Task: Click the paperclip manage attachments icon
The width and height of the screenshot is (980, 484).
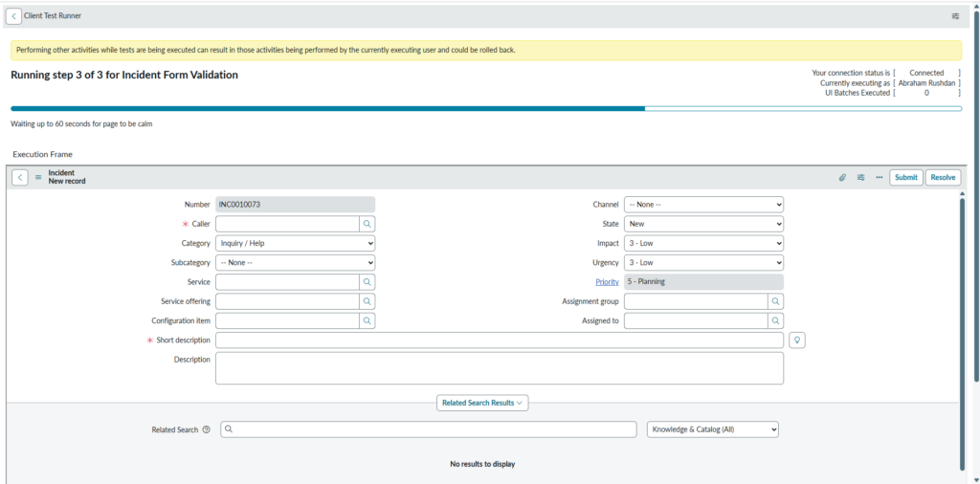Action: (842, 178)
